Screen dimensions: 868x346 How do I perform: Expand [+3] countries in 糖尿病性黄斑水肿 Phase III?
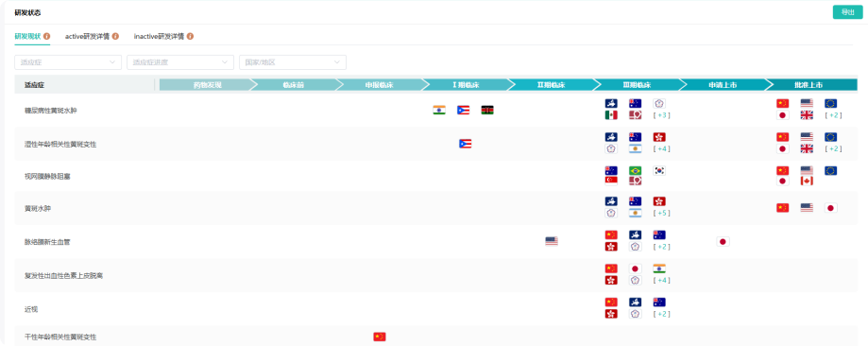click(661, 115)
